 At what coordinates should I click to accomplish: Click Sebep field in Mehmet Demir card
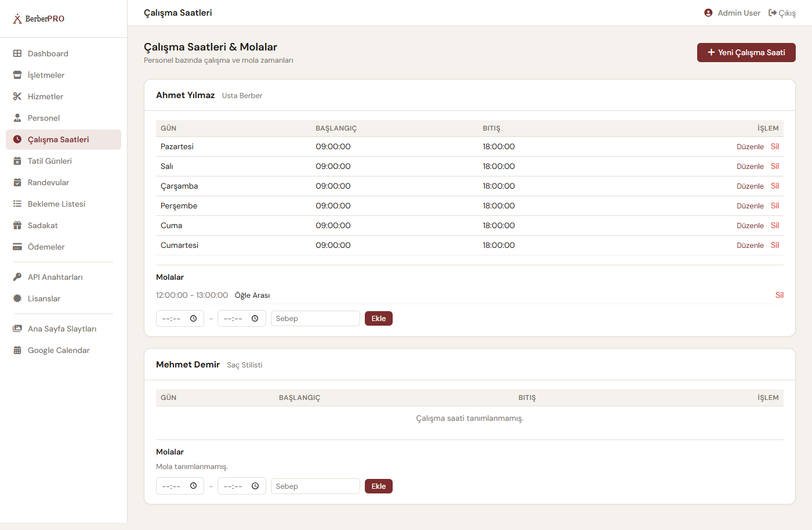tap(316, 486)
